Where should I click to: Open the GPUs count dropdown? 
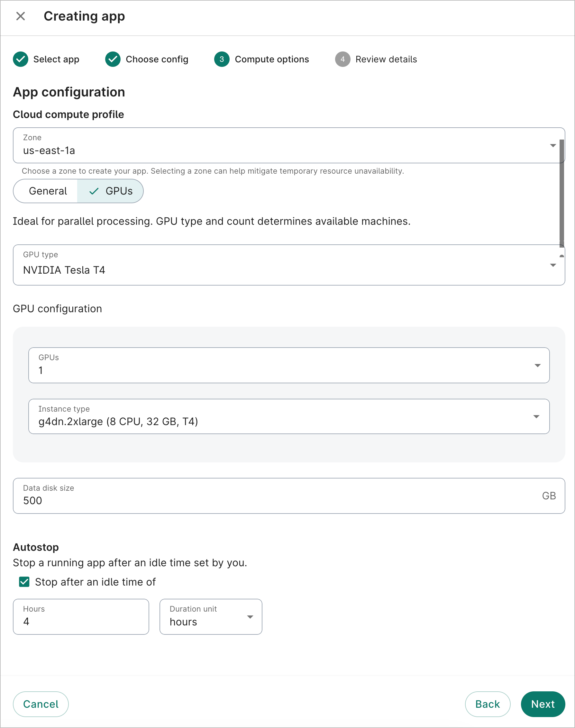click(x=288, y=365)
